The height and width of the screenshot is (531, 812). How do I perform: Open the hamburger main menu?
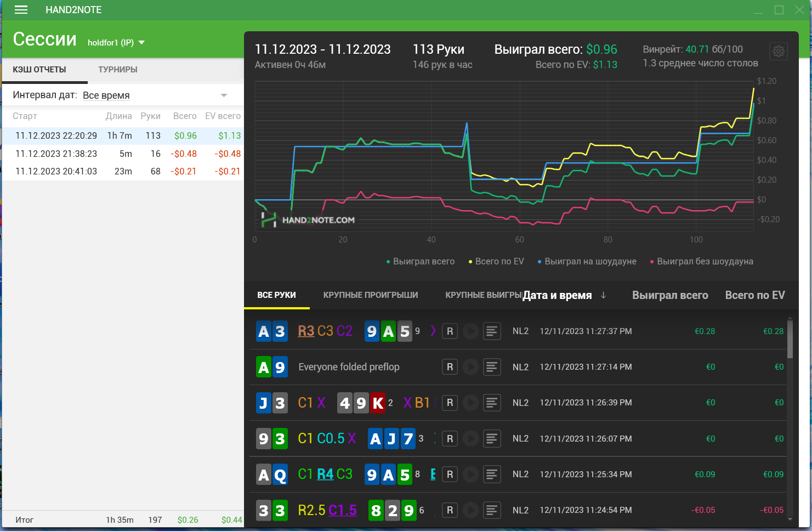(x=21, y=10)
